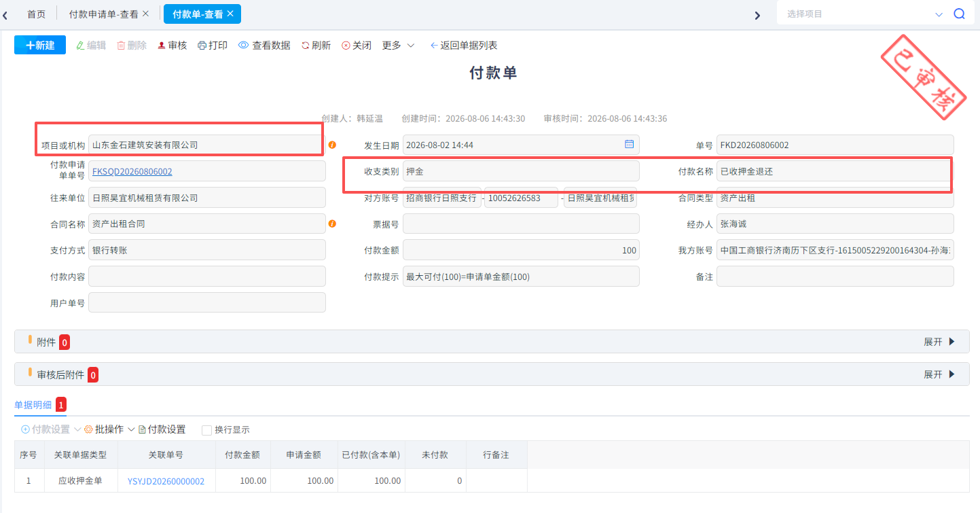980x513 pixels.
Task: Expand the 附件 section
Action: [x=939, y=342]
